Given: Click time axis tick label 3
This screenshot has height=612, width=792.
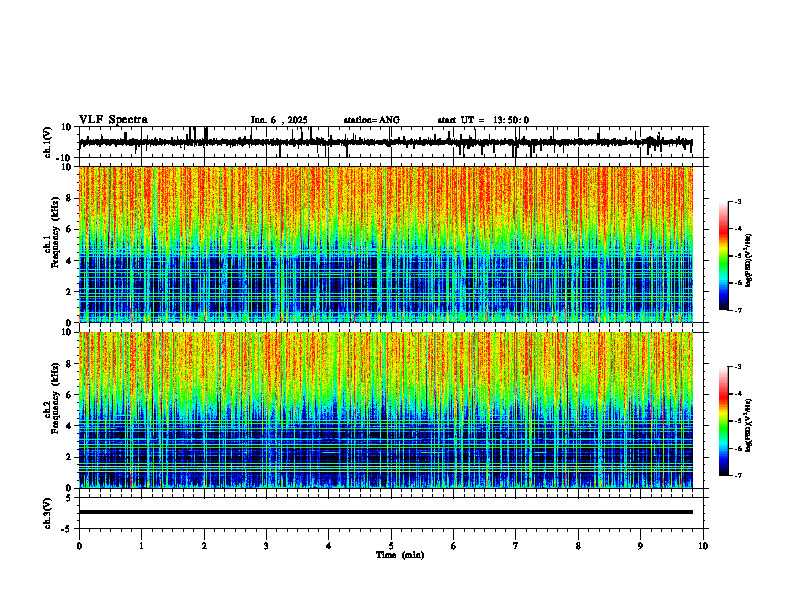Looking at the screenshot, I should (x=266, y=546).
